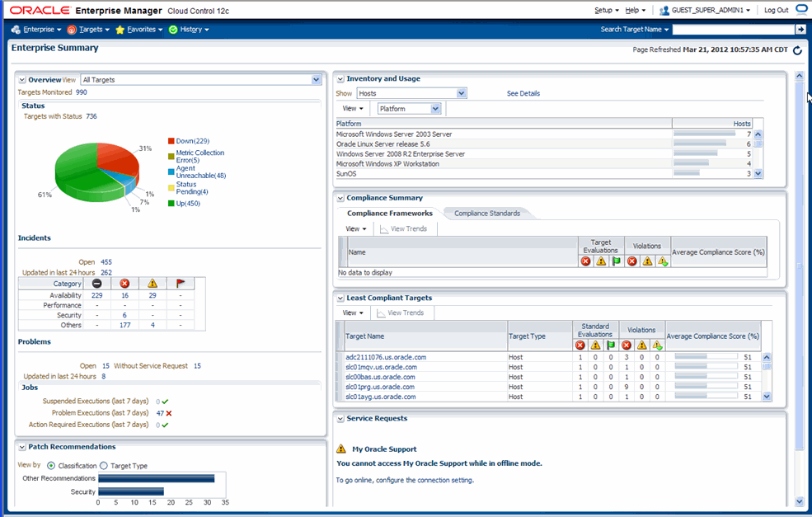Screen dimensions: 812x517
Task: Open the GUEST_SUPER_ADMIN1 user menu
Action: point(711,11)
